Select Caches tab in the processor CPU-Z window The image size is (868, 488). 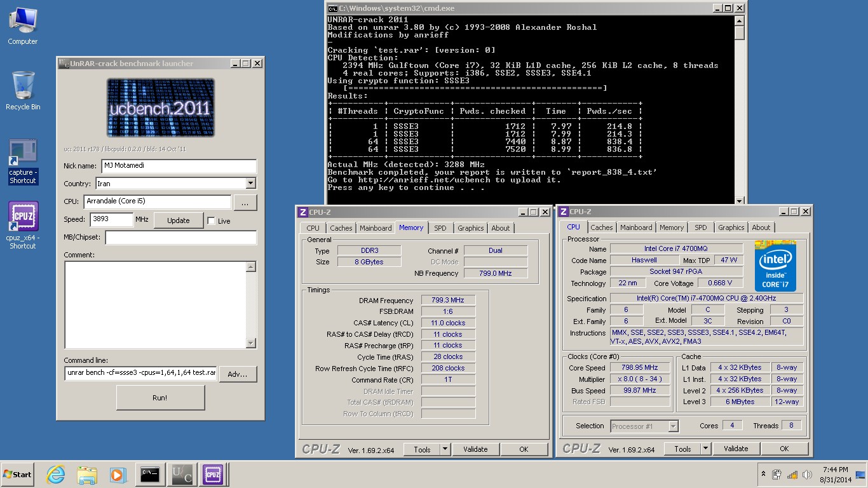pos(602,227)
